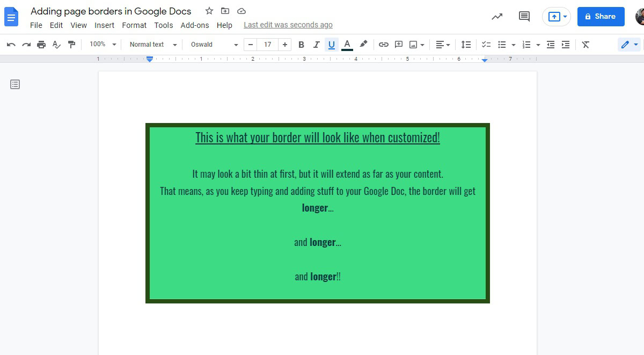Open the text color picker
Viewport: 644px width, 355px height.
(347, 45)
